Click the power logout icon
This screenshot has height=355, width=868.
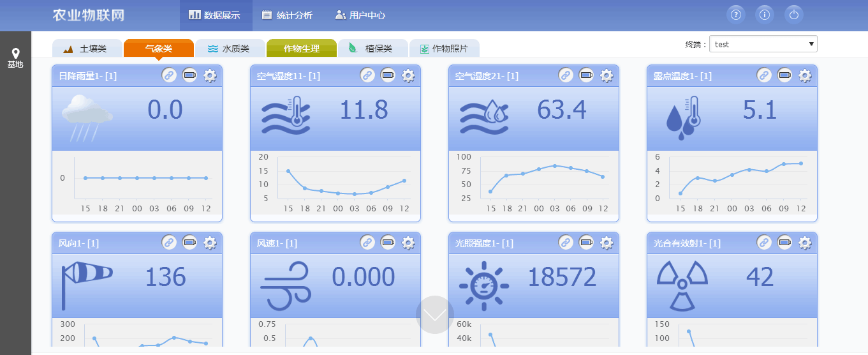[793, 15]
